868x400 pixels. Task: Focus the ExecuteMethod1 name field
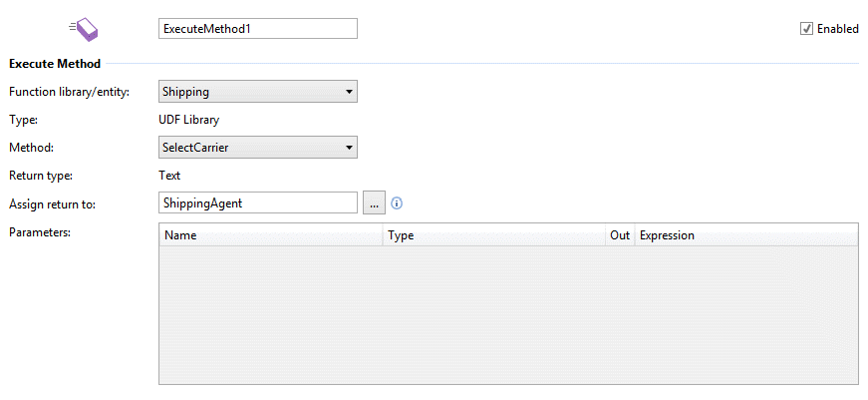pos(257,29)
